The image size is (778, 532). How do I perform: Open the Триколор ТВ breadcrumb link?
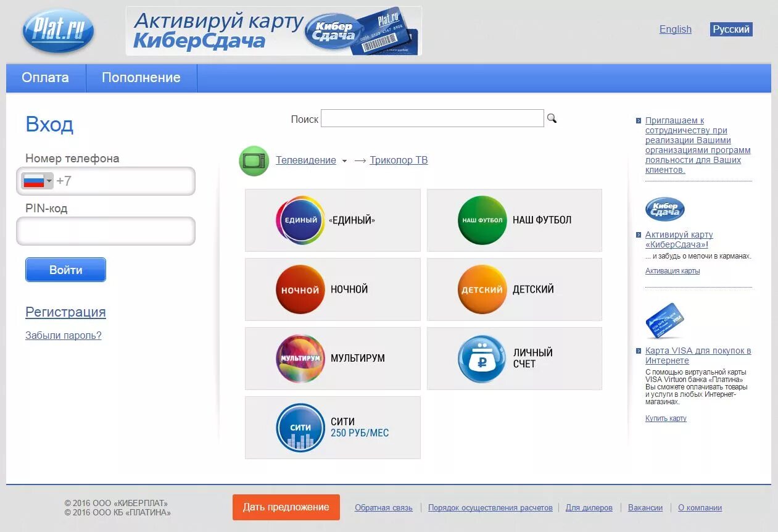[x=399, y=160]
